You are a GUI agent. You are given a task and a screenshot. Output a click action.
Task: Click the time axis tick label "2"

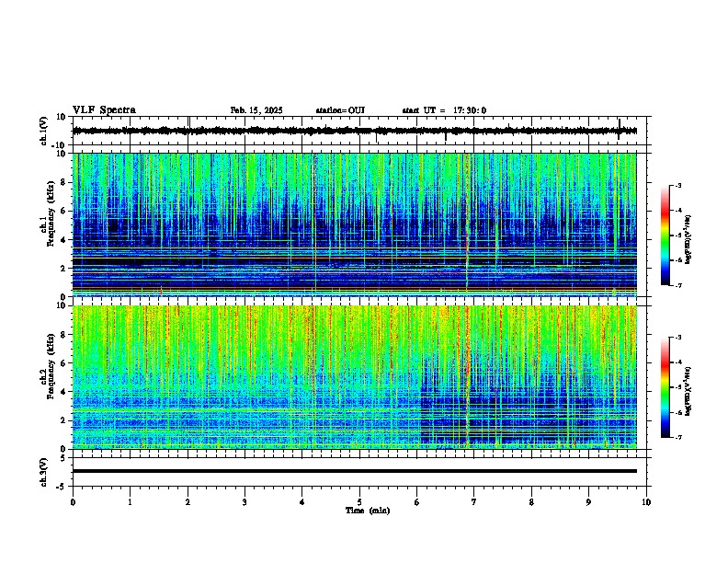click(x=188, y=502)
